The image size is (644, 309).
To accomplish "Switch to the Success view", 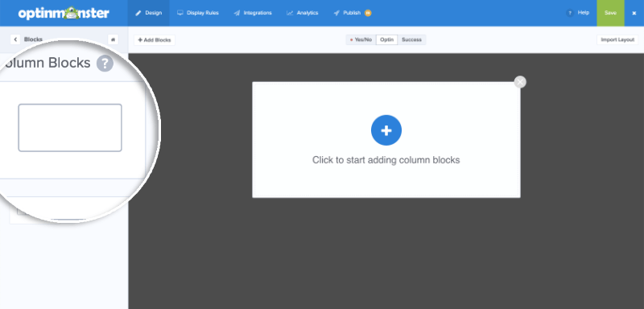I will [x=411, y=39].
